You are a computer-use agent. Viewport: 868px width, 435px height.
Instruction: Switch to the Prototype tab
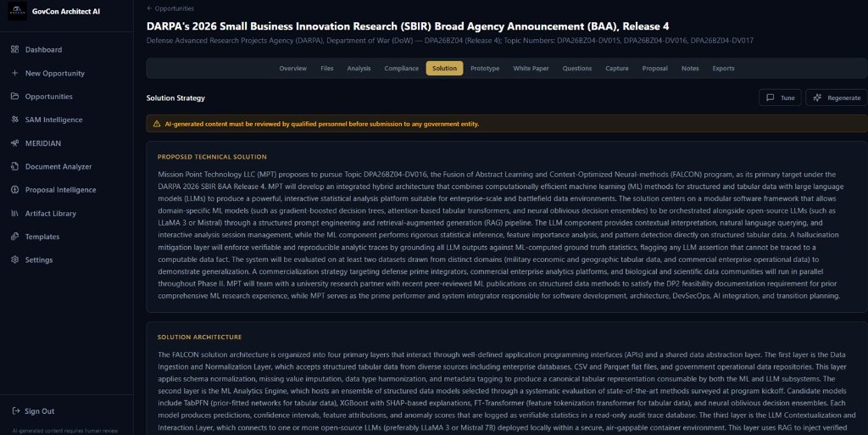(485, 68)
